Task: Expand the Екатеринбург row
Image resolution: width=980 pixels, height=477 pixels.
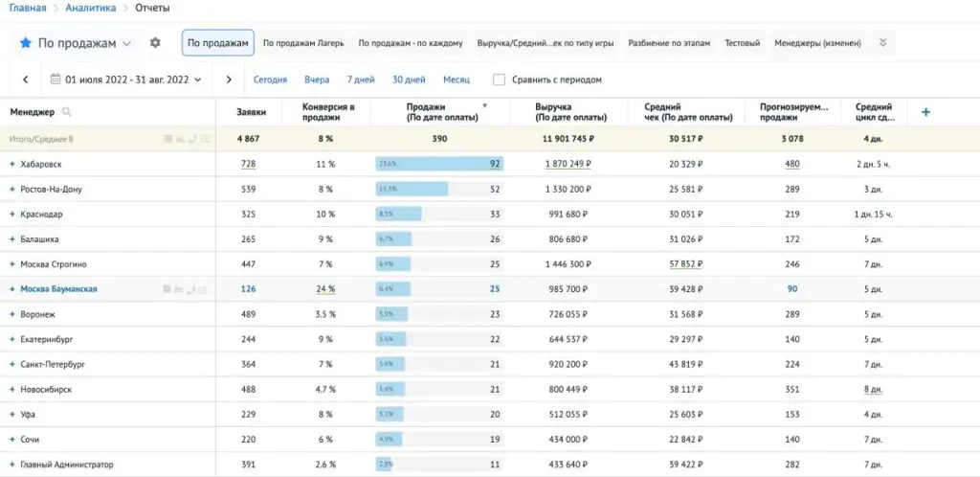Action: click(11, 339)
